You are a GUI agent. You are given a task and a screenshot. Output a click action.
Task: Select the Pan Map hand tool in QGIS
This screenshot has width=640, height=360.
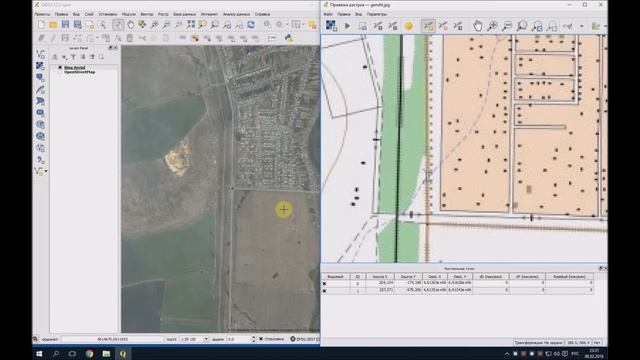pos(130,25)
